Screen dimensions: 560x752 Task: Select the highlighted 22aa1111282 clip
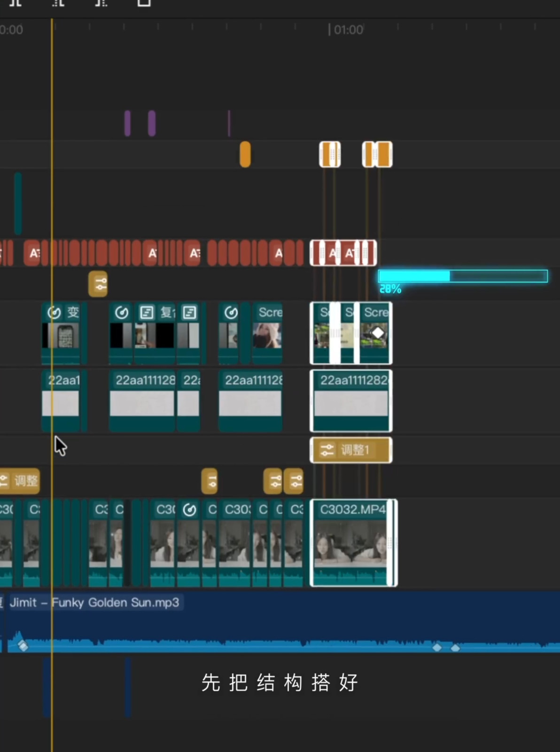click(x=351, y=401)
